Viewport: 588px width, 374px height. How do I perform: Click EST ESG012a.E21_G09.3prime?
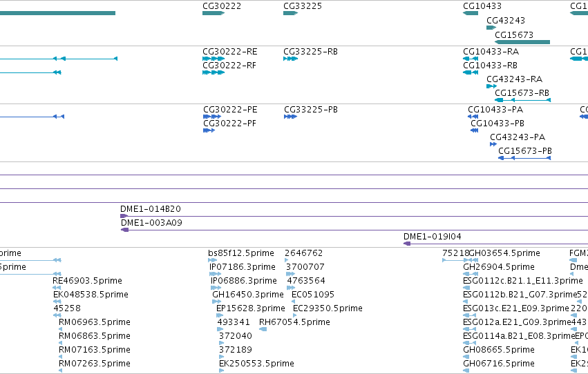click(x=517, y=322)
